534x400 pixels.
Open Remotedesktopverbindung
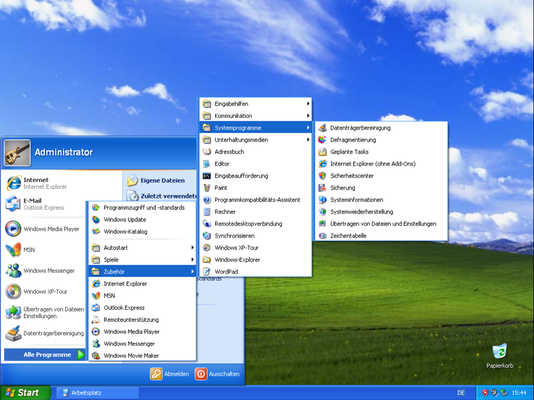pyautogui.click(x=255, y=224)
